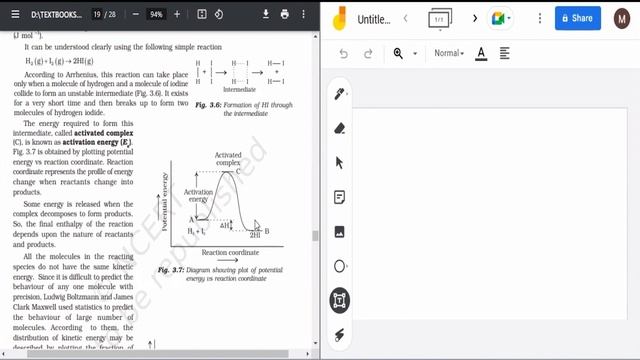This screenshot has width=640, height=360.
Task: Open the text alignment option
Action: pyautogui.click(x=504, y=53)
